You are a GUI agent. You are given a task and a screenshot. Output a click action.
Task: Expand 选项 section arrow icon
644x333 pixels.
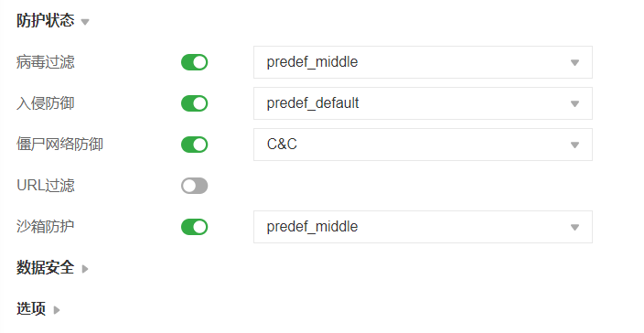57,310
